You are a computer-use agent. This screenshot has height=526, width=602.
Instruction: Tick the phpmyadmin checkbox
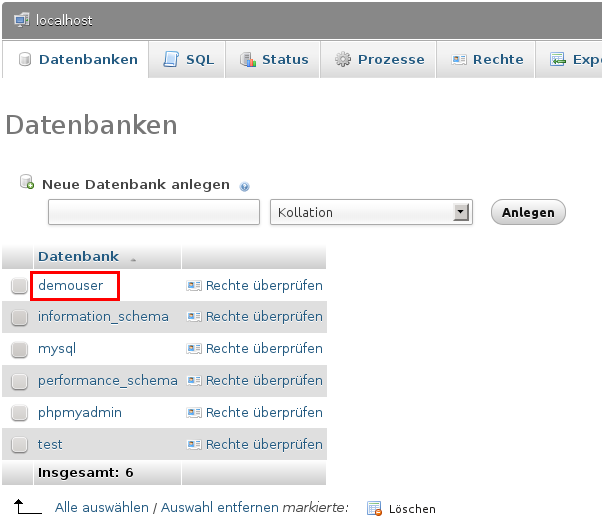click(19, 413)
